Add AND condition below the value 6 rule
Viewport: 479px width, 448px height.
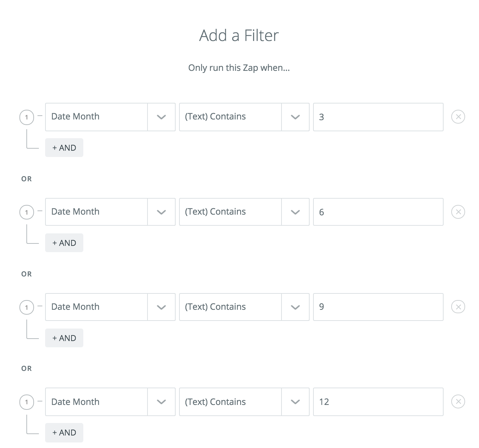(x=64, y=243)
